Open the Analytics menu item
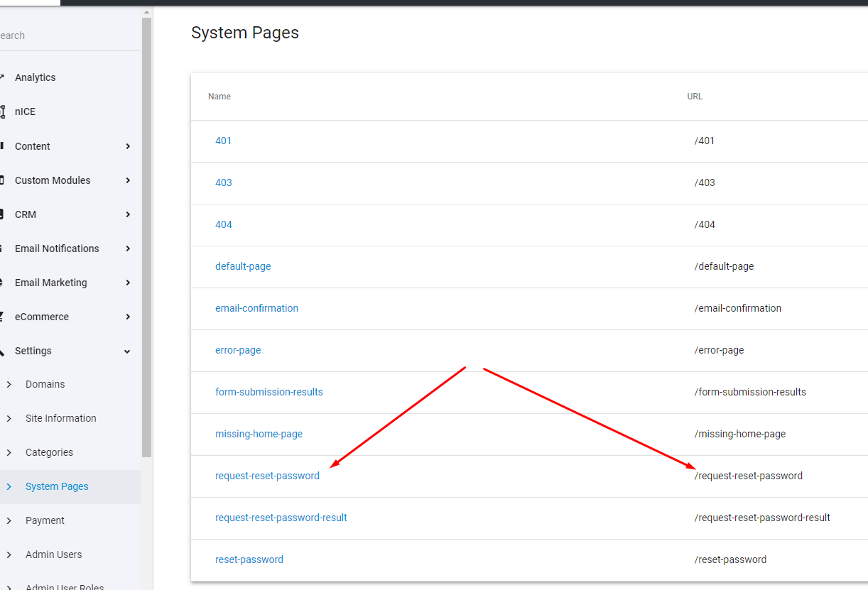868x590 pixels. 35,77
